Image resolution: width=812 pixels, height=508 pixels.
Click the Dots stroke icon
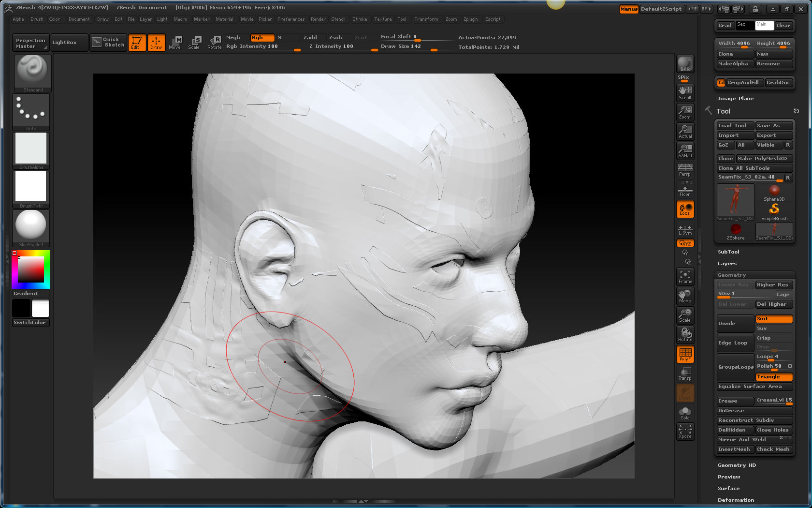[31, 112]
